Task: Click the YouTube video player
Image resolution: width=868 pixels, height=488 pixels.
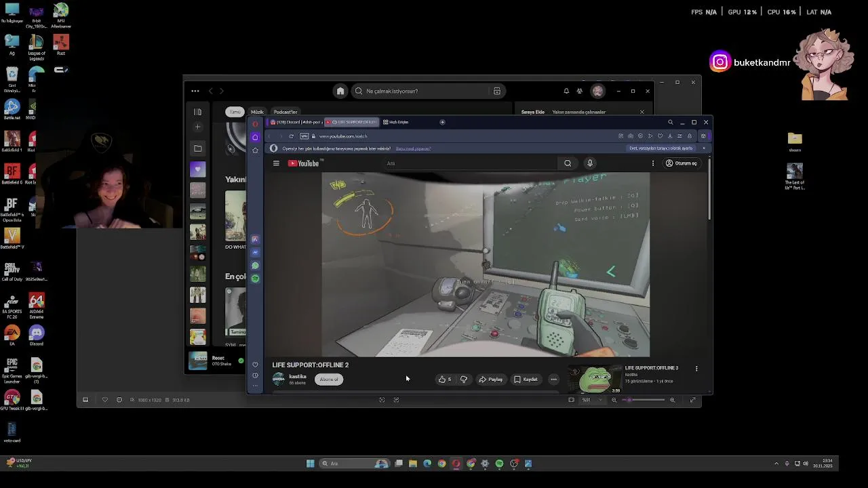Action: point(486,264)
